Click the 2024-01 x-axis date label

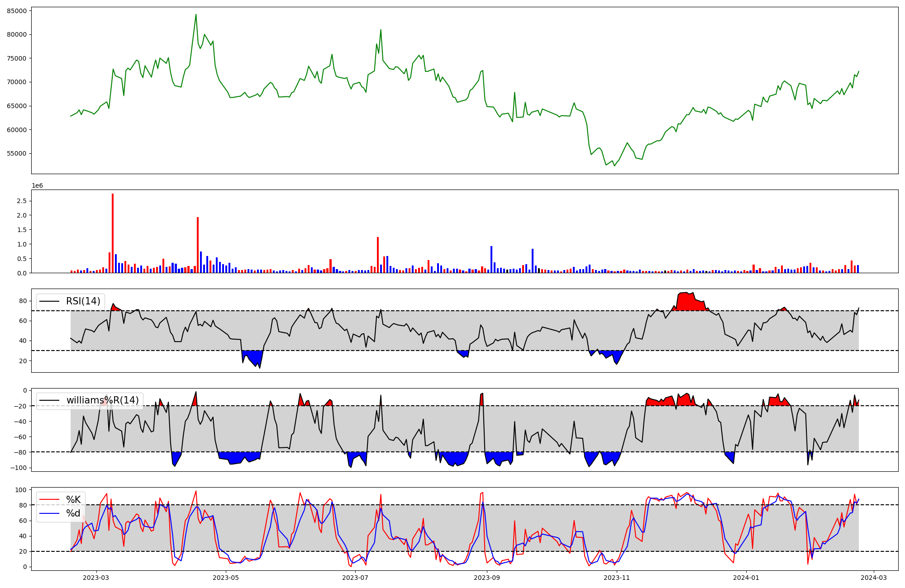pos(746,578)
